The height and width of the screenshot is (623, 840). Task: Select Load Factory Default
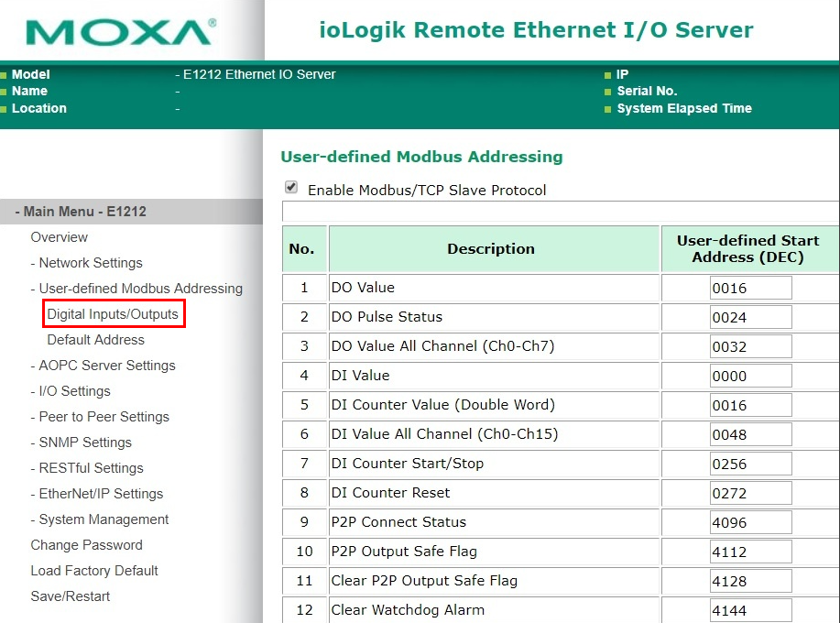(94, 571)
